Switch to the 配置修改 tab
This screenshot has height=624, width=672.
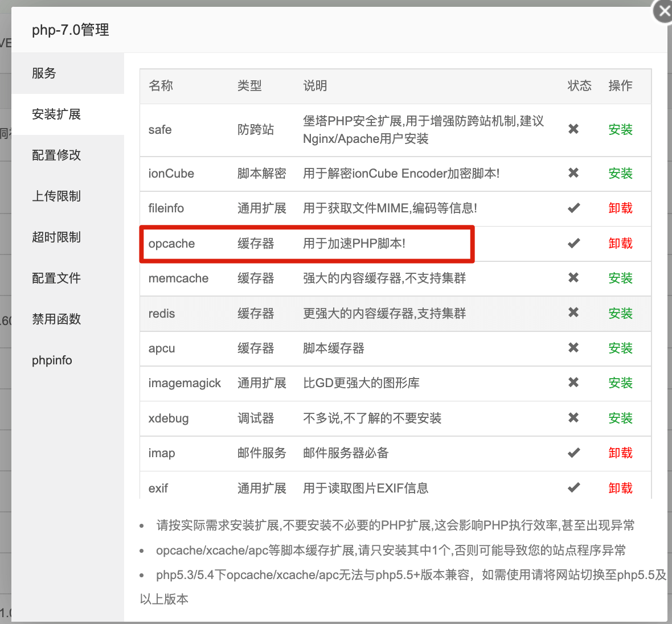56,155
